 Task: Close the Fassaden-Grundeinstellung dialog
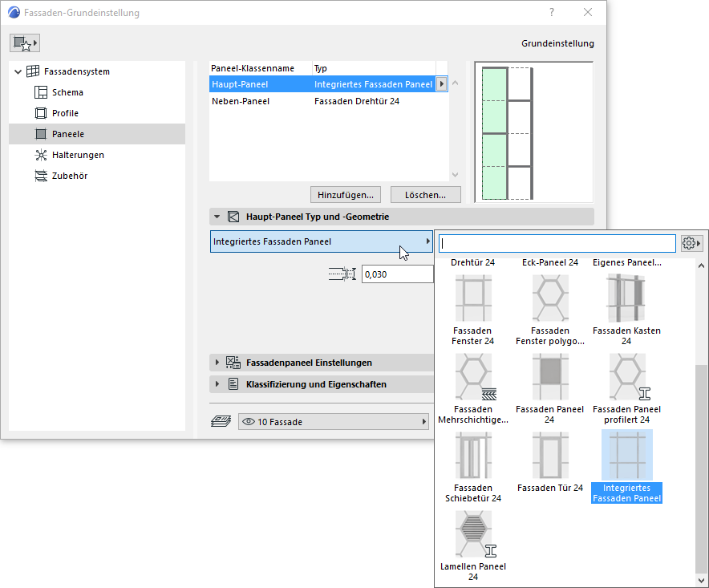point(588,12)
